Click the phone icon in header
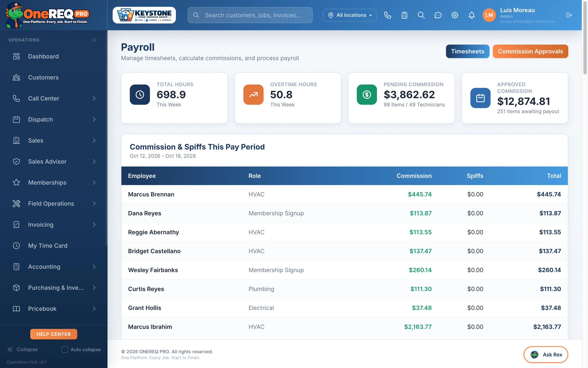This screenshot has width=588, height=368. click(387, 15)
